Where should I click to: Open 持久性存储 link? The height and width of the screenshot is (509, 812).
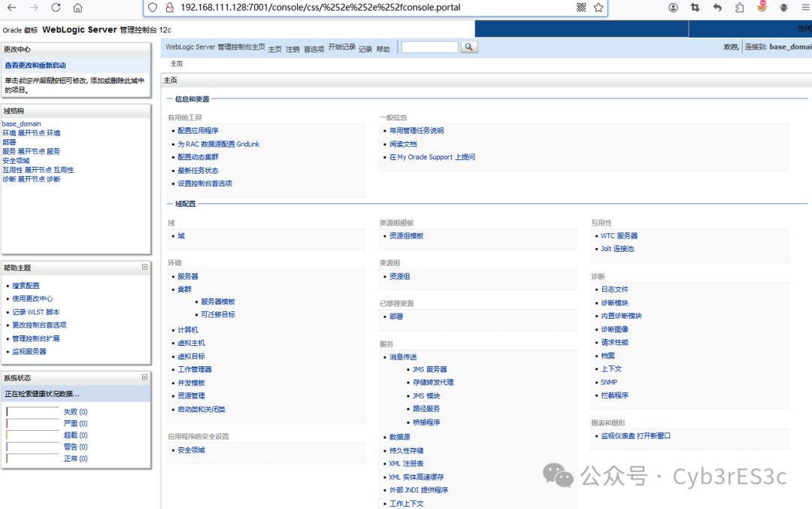point(407,450)
